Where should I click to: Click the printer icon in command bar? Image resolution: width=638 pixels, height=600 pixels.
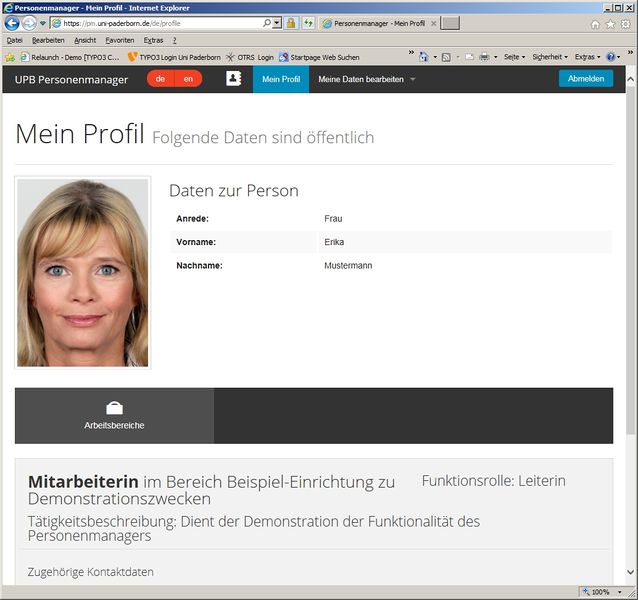[484, 57]
